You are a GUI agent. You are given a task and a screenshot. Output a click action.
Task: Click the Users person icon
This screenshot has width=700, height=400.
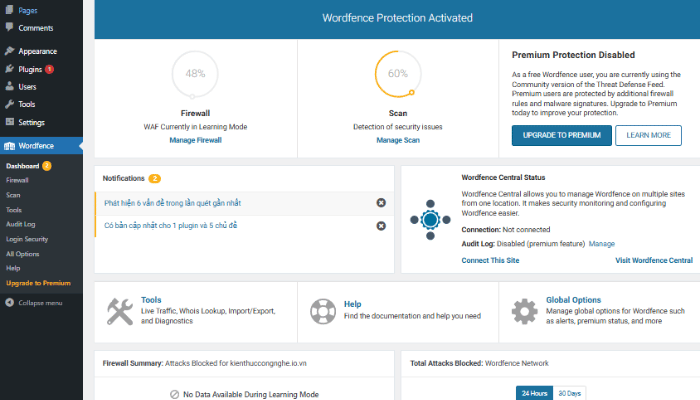tap(9, 86)
